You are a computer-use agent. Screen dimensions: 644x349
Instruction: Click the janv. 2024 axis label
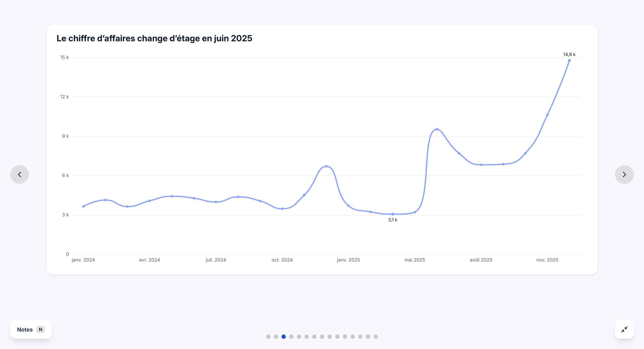coord(83,260)
